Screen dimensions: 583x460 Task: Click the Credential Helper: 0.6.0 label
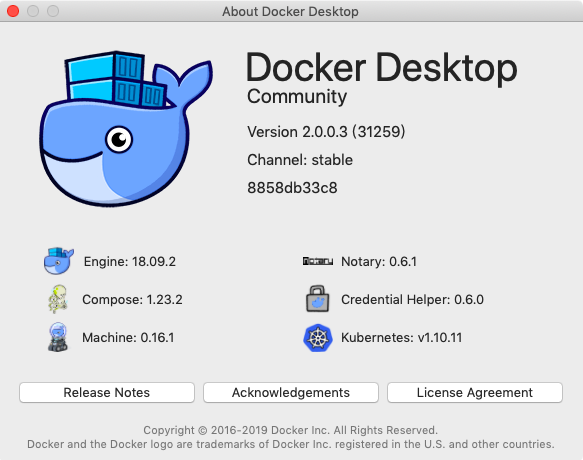pyautogui.click(x=412, y=299)
